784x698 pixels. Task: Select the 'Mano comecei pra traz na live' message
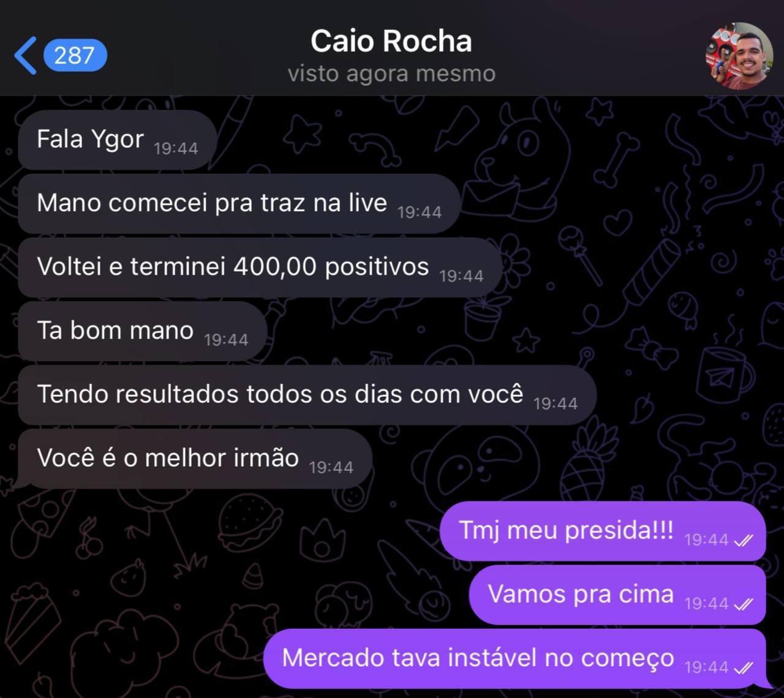(239, 204)
